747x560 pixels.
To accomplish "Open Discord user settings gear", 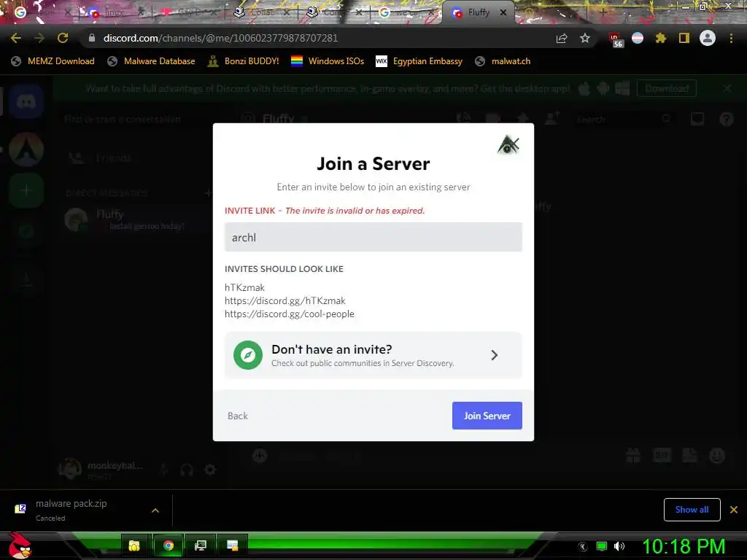I will pos(210,470).
